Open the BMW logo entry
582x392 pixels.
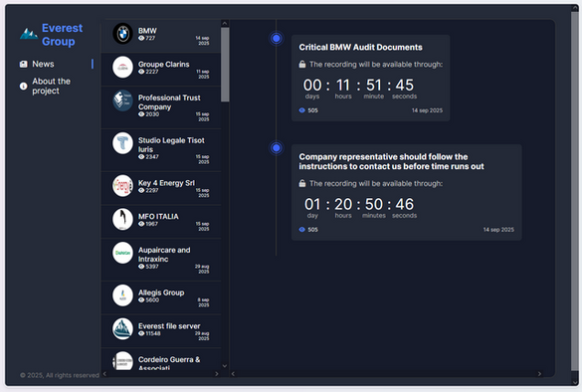point(122,34)
